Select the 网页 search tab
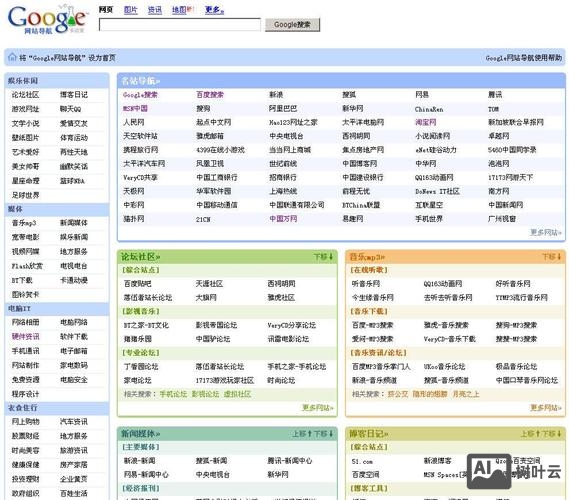Viewport: 569px width, 500px height. [x=106, y=10]
